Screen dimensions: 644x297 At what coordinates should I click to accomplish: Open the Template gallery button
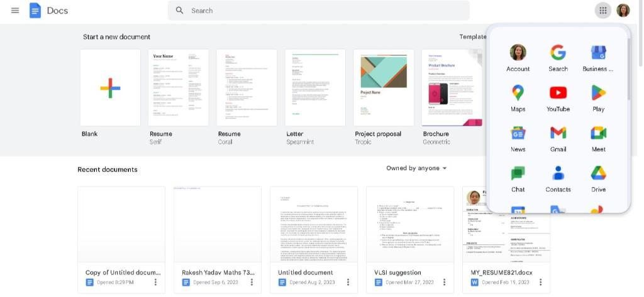tap(472, 37)
